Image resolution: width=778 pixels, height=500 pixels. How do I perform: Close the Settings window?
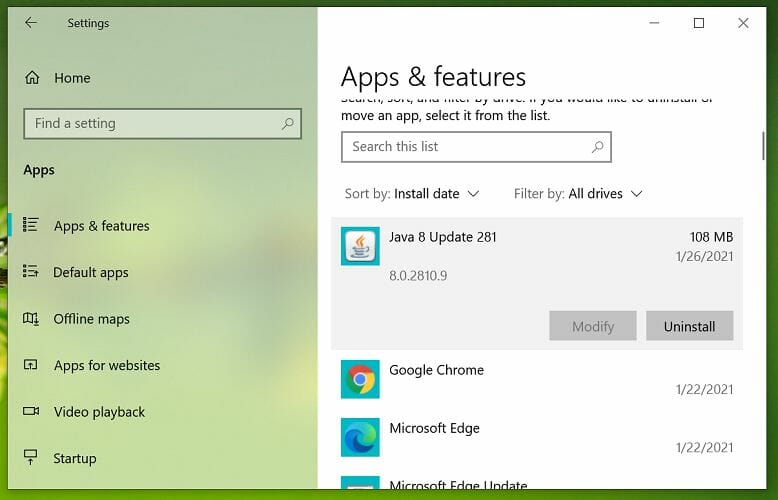pyautogui.click(x=743, y=23)
